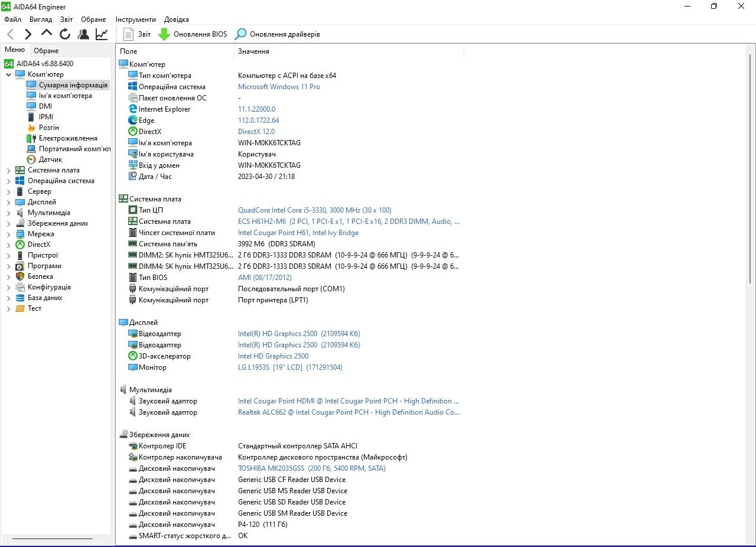Open the AMI (08/17/2012) BIOS link
756x547 pixels.
265,278
